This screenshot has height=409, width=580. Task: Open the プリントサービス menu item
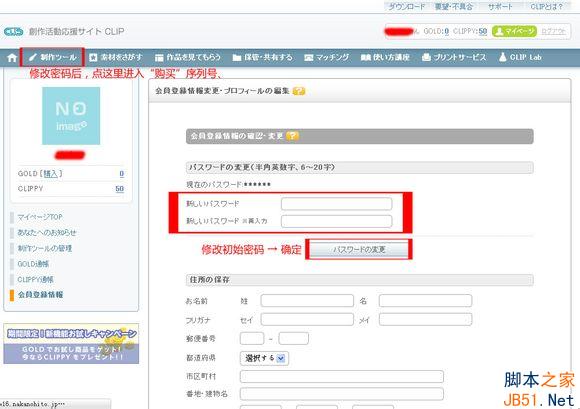(x=454, y=57)
